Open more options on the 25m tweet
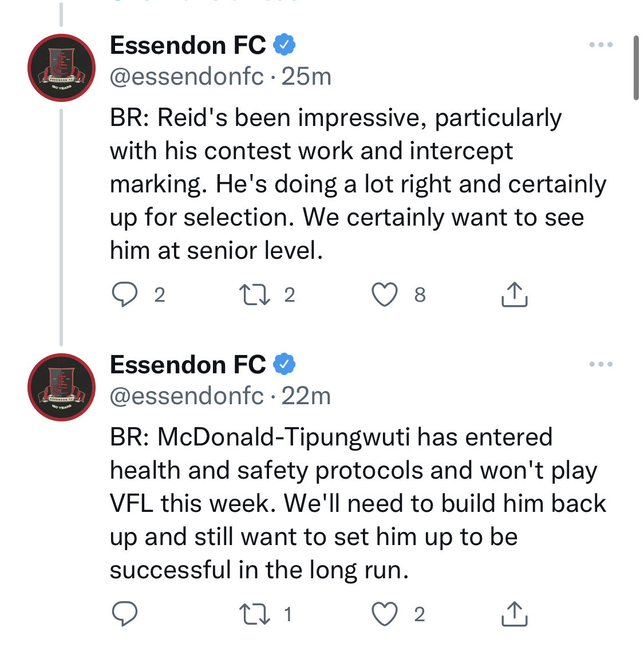 (x=601, y=45)
